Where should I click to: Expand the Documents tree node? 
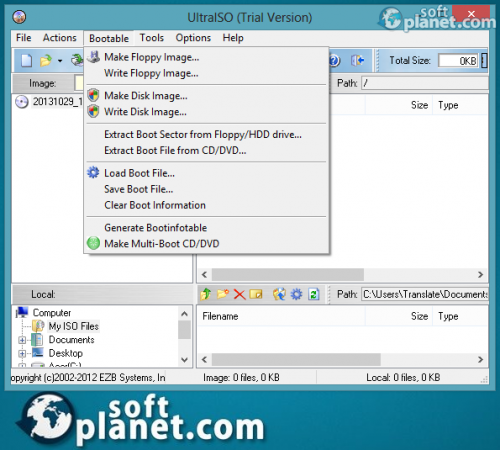pos(22,340)
